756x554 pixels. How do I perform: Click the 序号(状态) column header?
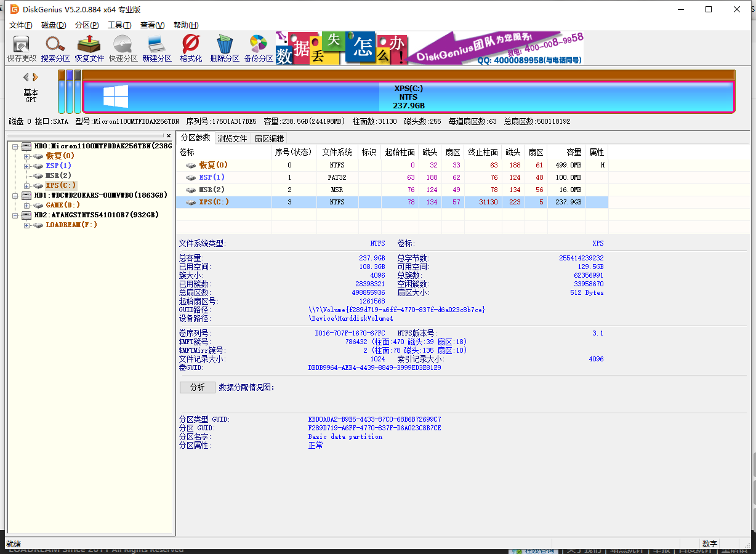click(293, 152)
